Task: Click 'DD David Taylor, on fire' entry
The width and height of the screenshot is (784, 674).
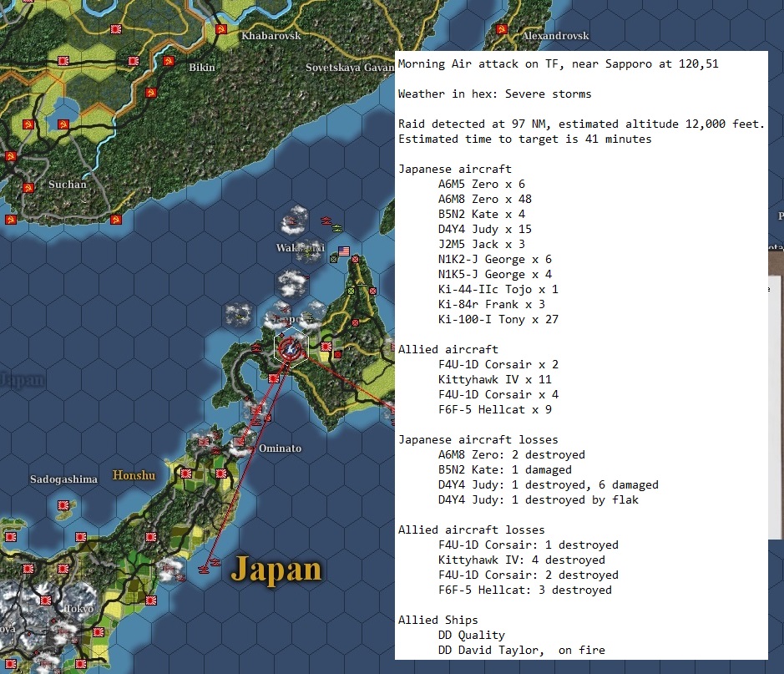Action: tap(522, 650)
